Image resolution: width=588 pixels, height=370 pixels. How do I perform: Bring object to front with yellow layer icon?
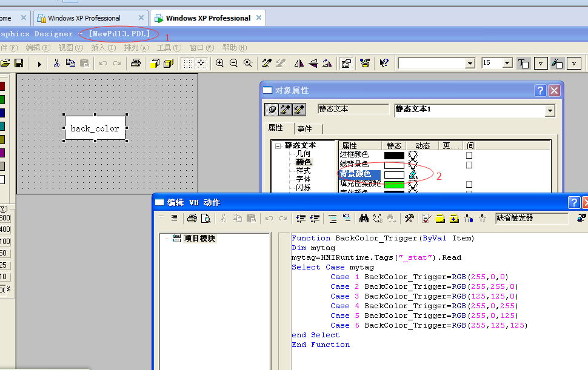pos(155,64)
